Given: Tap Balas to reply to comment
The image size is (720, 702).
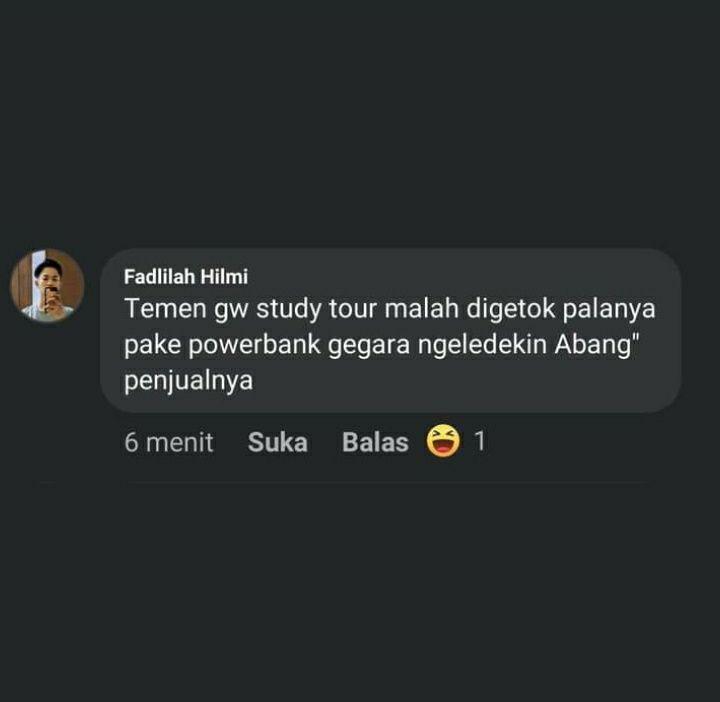Looking at the screenshot, I should (x=375, y=442).
